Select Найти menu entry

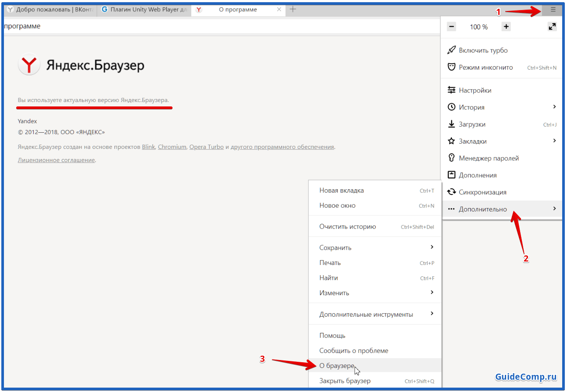(x=375, y=278)
